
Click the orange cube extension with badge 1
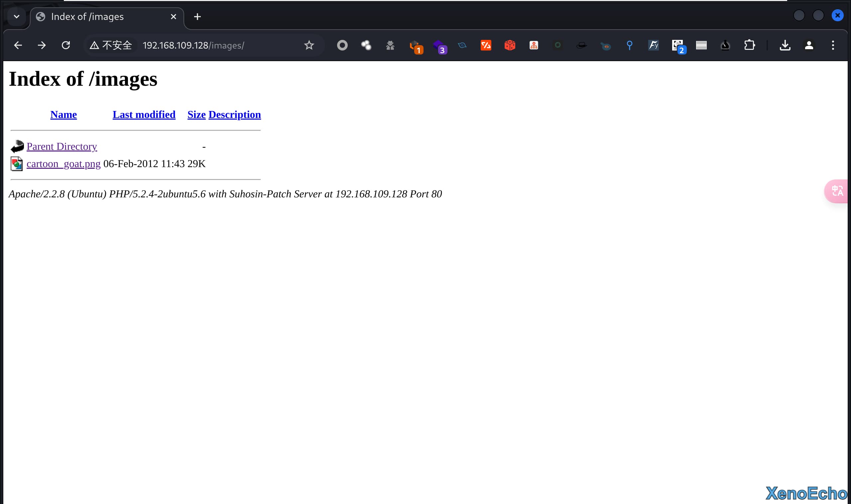point(415,46)
